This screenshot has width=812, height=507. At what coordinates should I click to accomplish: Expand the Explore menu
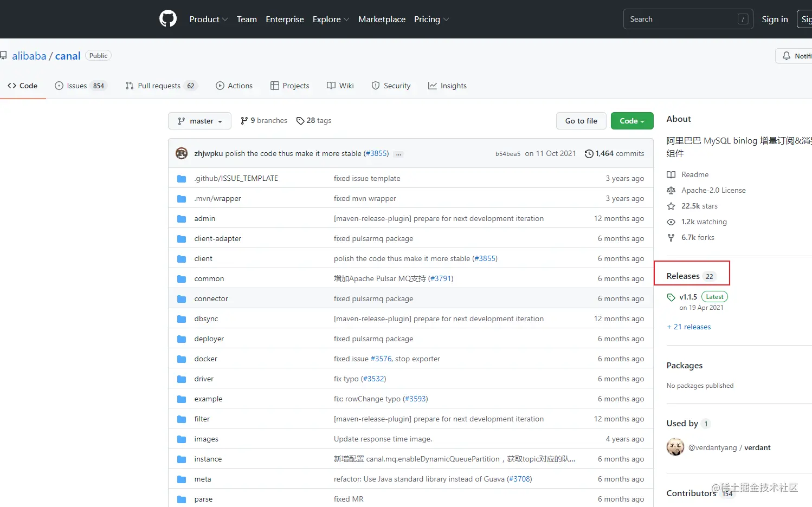331,19
